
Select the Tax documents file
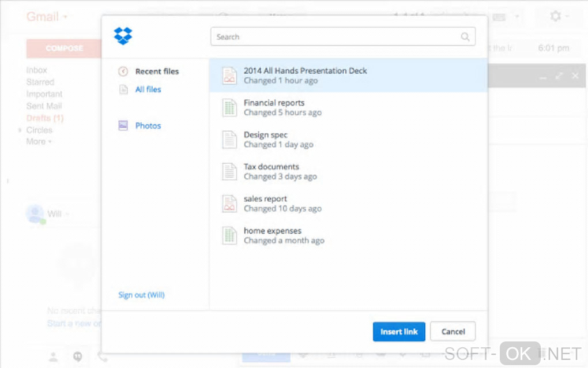pyautogui.click(x=348, y=171)
